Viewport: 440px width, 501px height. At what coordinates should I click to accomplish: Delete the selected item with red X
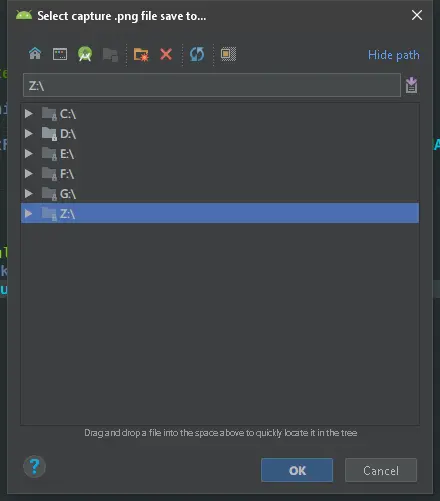click(166, 54)
